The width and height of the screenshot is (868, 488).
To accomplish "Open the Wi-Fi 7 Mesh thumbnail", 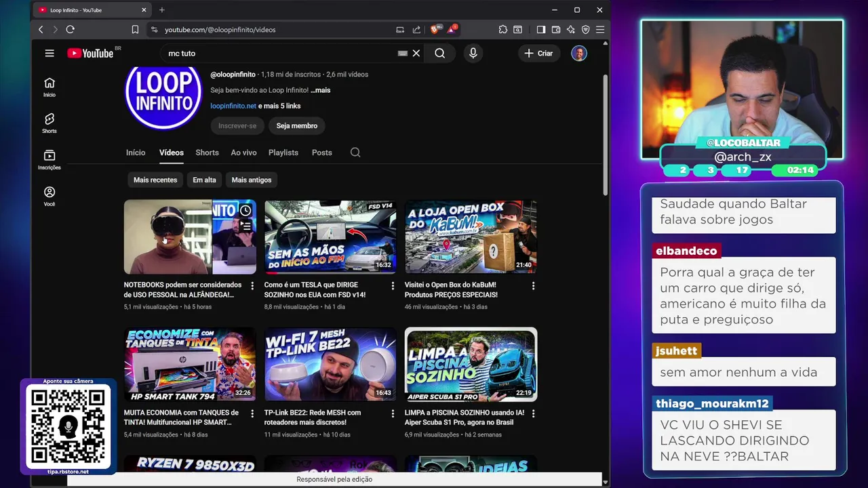I will pyautogui.click(x=330, y=365).
